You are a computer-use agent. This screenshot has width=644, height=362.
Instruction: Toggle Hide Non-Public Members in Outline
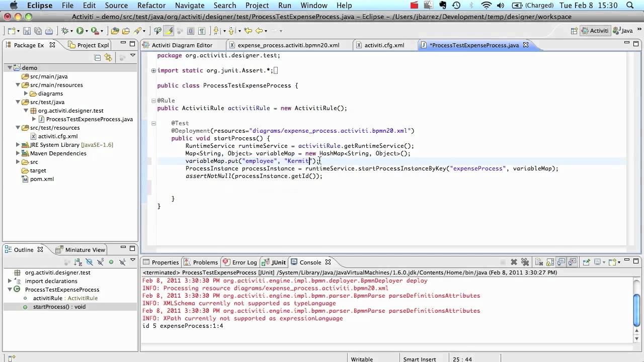(x=111, y=262)
